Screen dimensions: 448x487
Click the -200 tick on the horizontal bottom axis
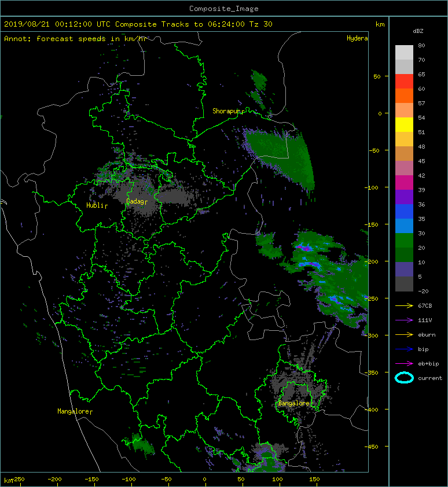(x=54, y=479)
